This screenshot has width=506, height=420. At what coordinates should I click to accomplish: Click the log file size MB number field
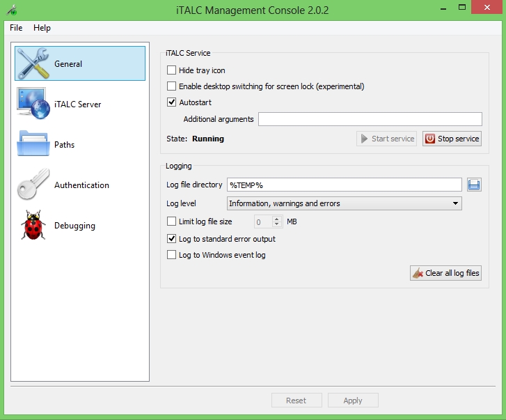click(x=264, y=221)
